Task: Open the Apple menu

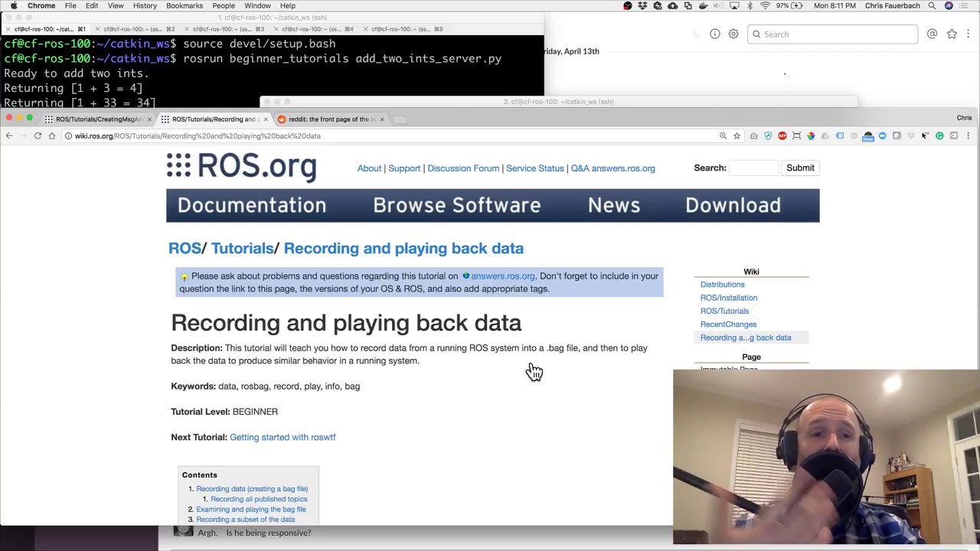Action: click(x=14, y=5)
